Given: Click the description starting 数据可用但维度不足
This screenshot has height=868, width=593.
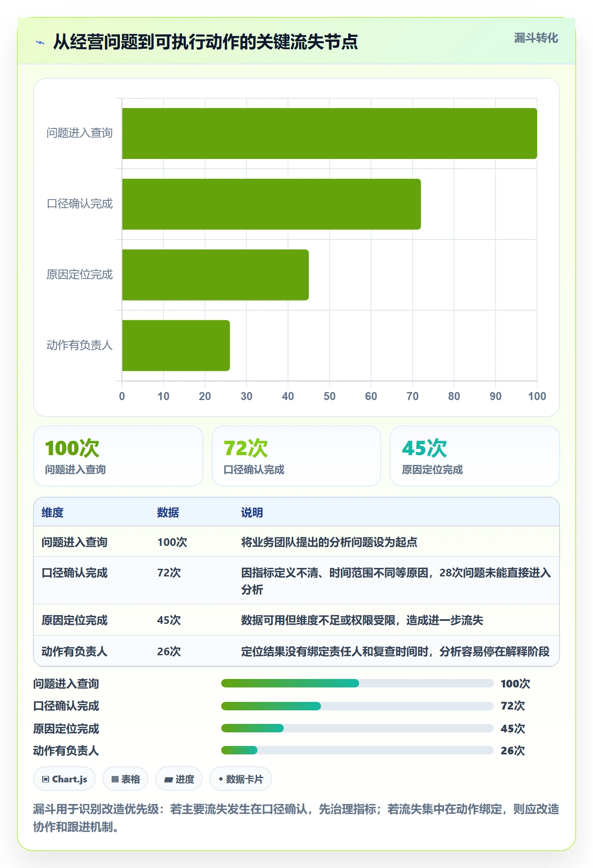Looking at the screenshot, I should coord(362,620).
